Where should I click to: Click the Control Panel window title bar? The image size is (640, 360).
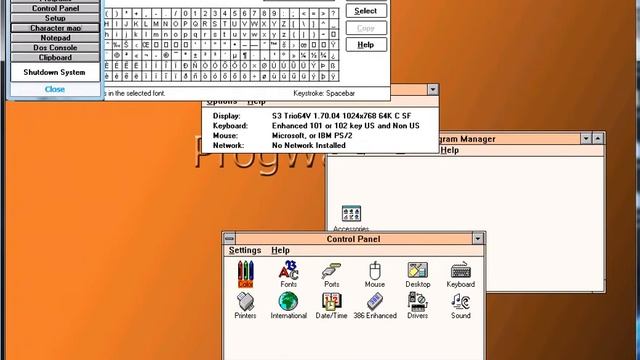point(353,239)
